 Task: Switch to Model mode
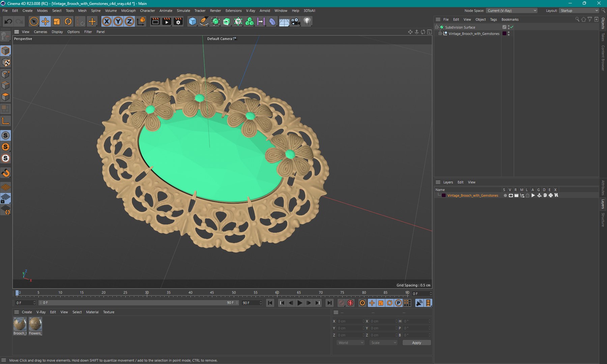click(x=6, y=51)
